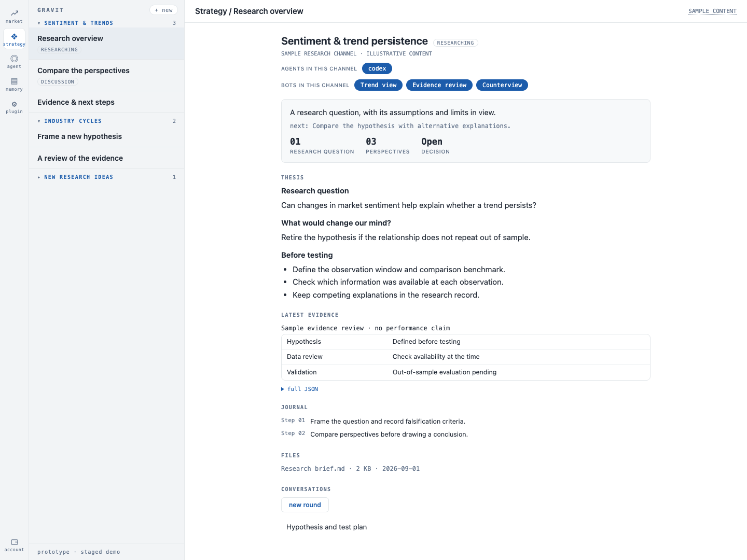Click the Open Decision stat
Viewport: 747px width, 560px height.
[x=435, y=146]
